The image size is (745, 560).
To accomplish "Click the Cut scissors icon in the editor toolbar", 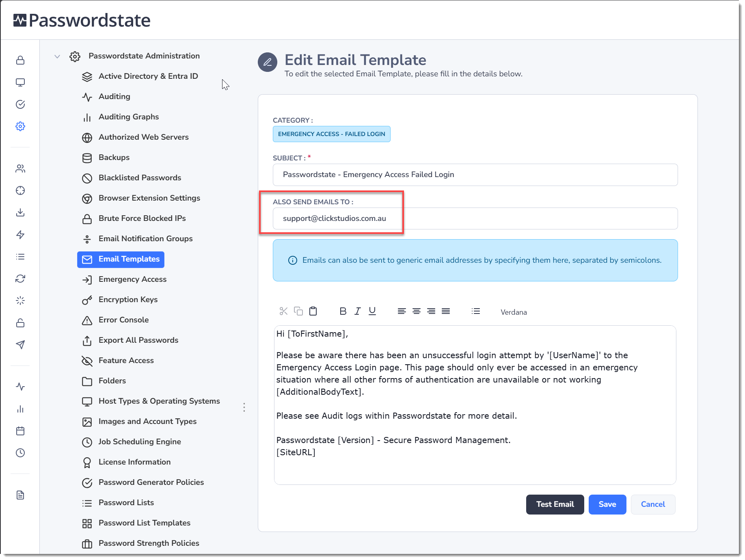I will tap(283, 311).
